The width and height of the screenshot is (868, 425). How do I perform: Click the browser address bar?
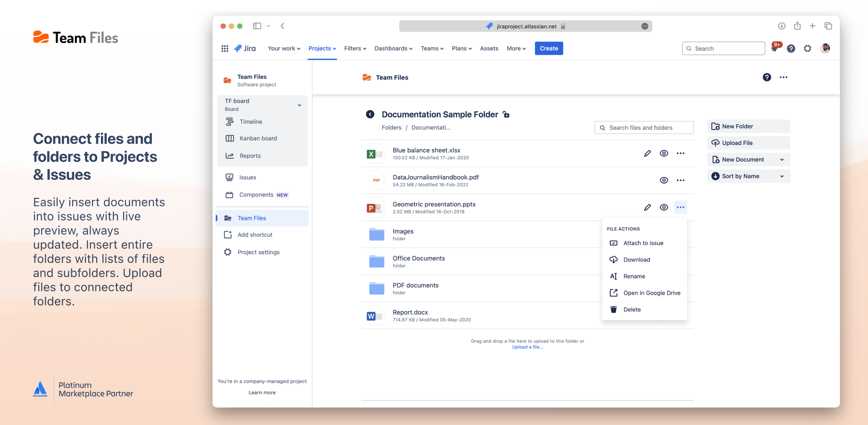[526, 26]
